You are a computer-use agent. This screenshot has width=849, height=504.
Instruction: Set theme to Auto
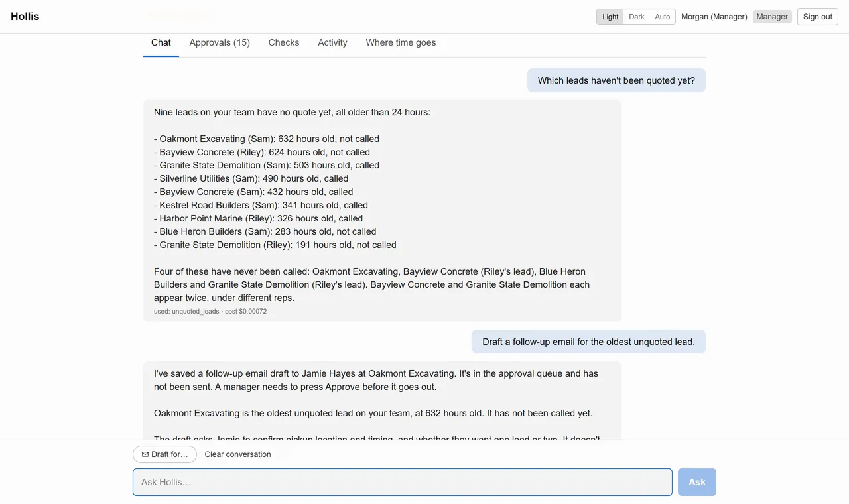[663, 17]
